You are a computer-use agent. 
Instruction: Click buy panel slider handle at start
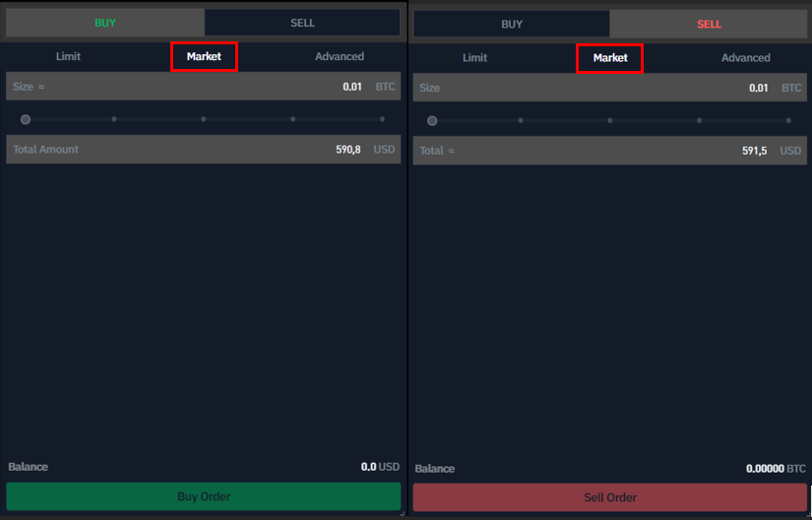coord(26,119)
